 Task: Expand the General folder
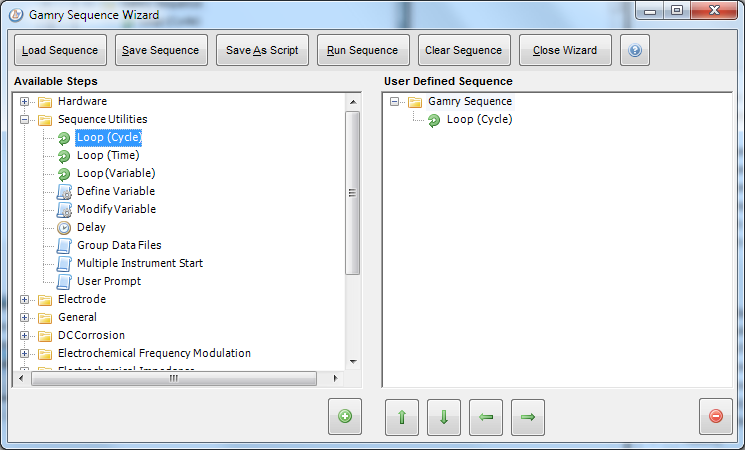pos(25,318)
